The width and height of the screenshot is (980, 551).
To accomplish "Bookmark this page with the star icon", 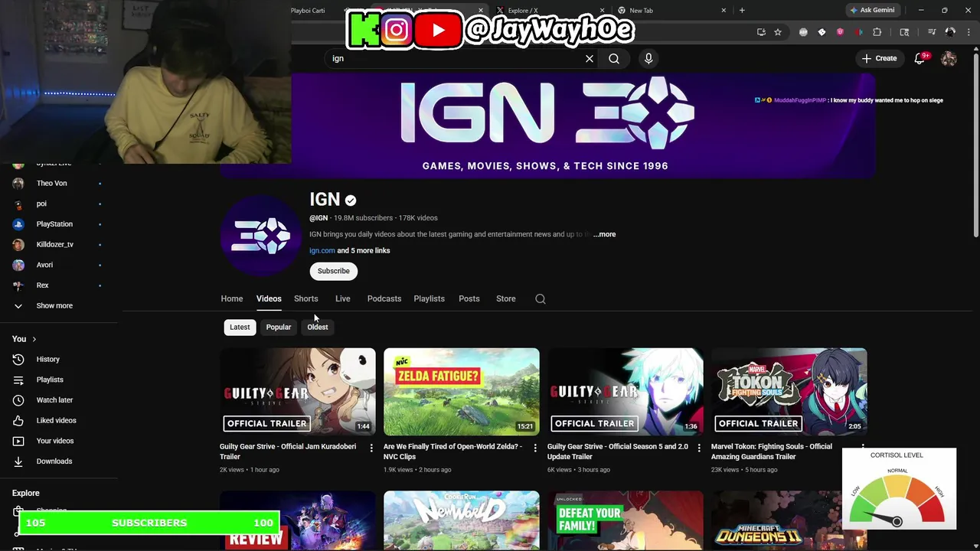I will [x=778, y=32].
